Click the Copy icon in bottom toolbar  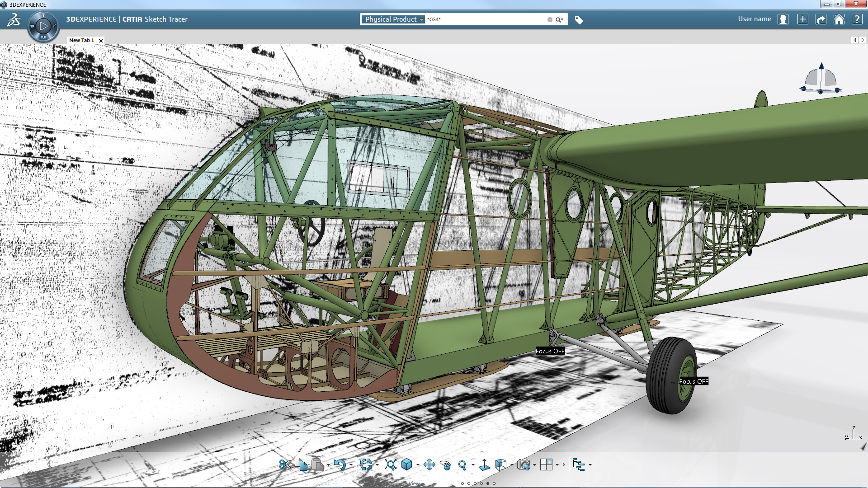click(301, 465)
